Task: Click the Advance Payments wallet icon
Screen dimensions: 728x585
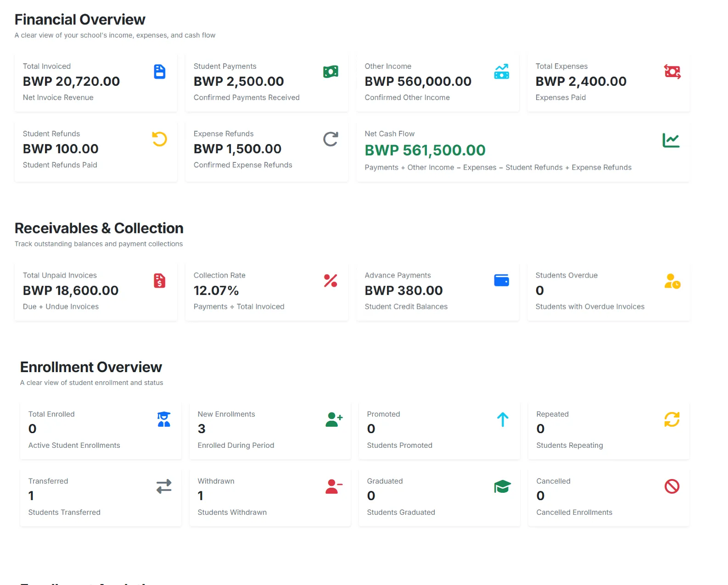Action: click(501, 280)
